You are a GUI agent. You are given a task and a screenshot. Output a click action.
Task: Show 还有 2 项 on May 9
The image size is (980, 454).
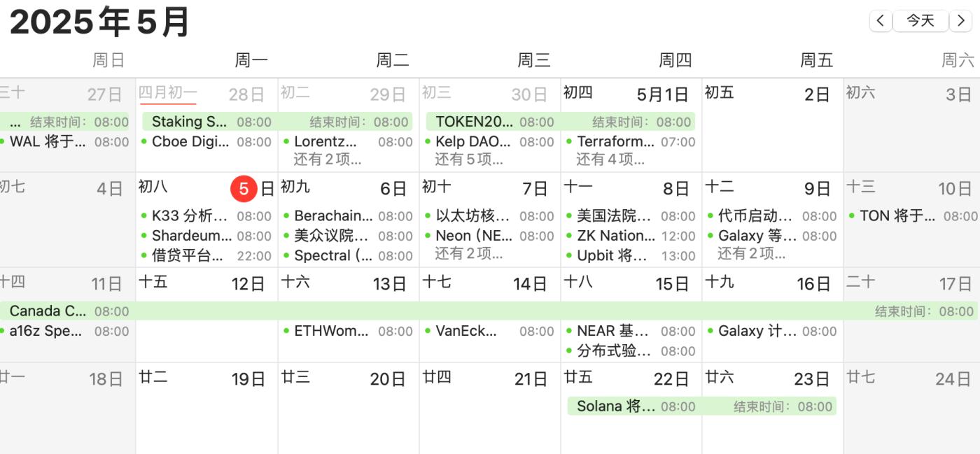(x=752, y=254)
